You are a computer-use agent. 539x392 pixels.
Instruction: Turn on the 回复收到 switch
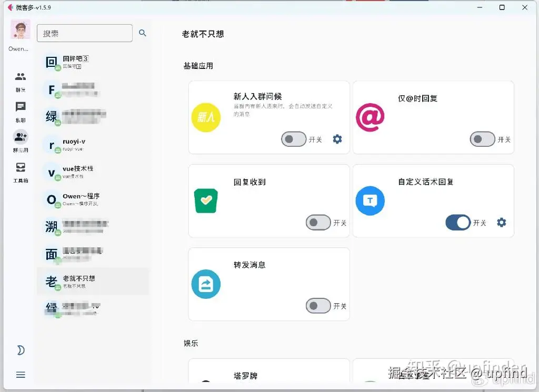point(318,223)
